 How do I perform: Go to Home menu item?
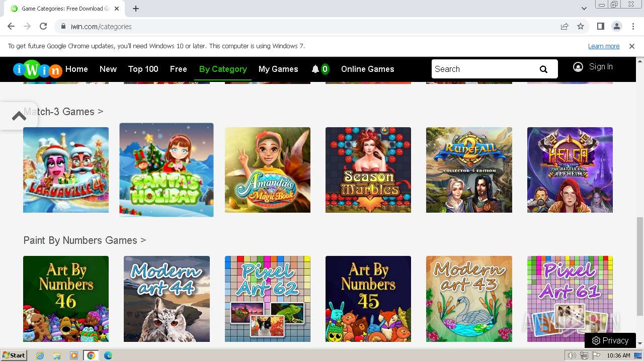coord(76,69)
